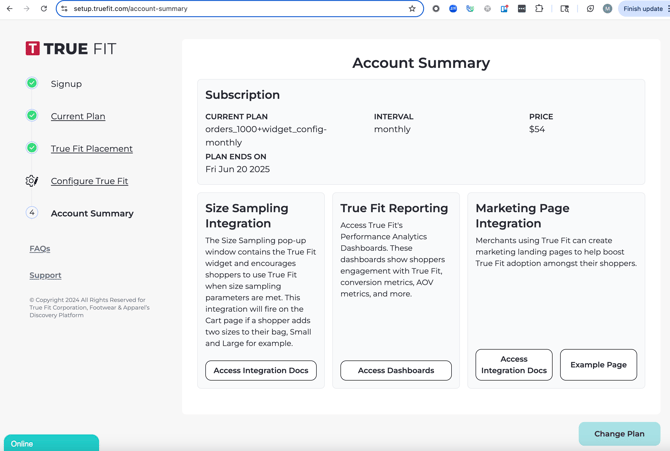Click the INTERVAL label

[x=394, y=117]
